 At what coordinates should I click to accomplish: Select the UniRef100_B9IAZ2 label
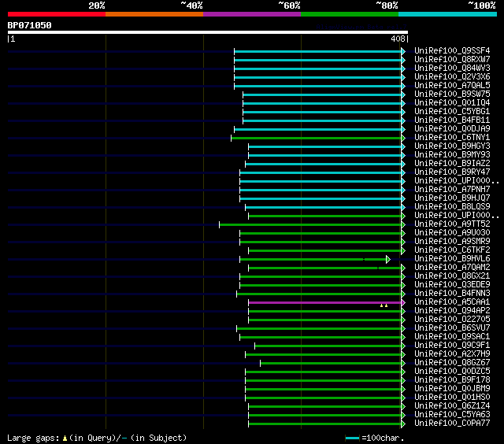point(452,164)
